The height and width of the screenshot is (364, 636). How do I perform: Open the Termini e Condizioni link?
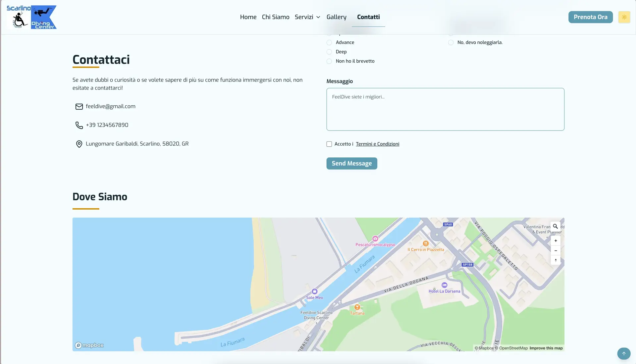click(x=377, y=144)
